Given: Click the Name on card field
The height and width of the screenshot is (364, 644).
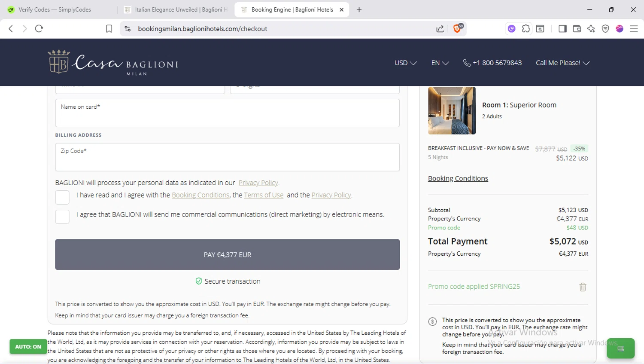Looking at the screenshot, I should coord(227,113).
